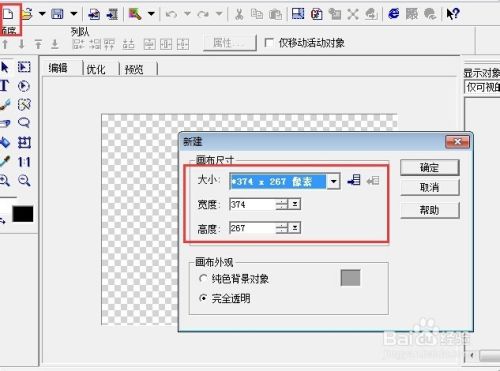Click the save canvas size preset icon
This screenshot has width=500, height=371.
pyautogui.click(x=354, y=181)
